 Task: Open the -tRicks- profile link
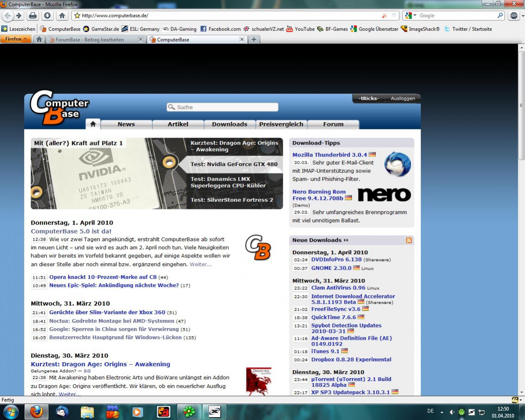[x=369, y=99]
